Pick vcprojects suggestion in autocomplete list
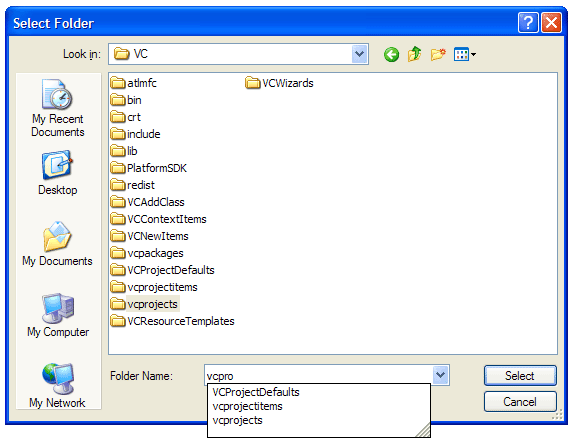The image size is (575, 441). 238,420
